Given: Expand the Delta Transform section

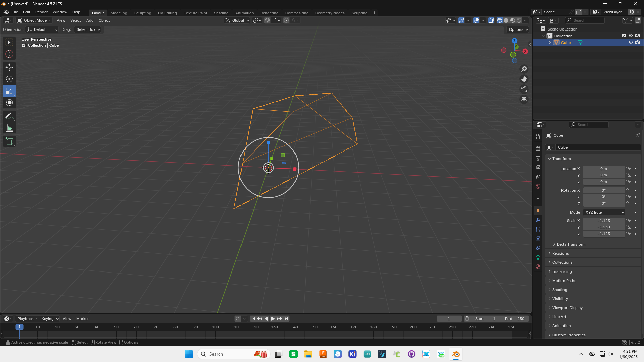Looking at the screenshot, I should tap(571, 244).
